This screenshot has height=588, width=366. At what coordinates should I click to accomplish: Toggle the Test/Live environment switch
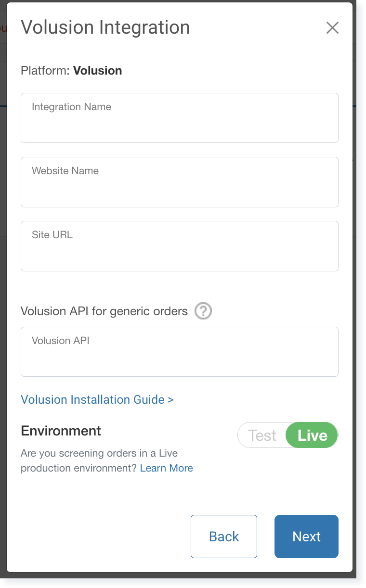point(288,435)
